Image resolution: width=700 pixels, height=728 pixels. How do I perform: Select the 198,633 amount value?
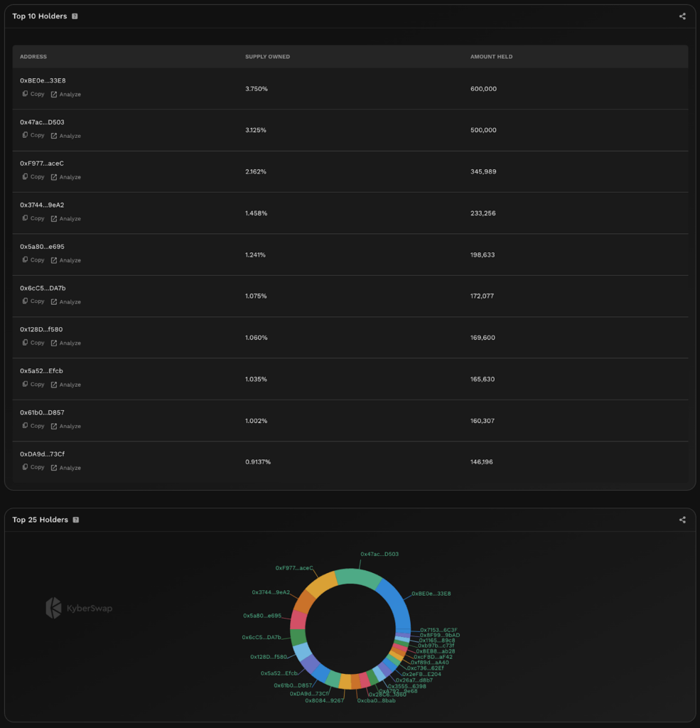tap(483, 255)
